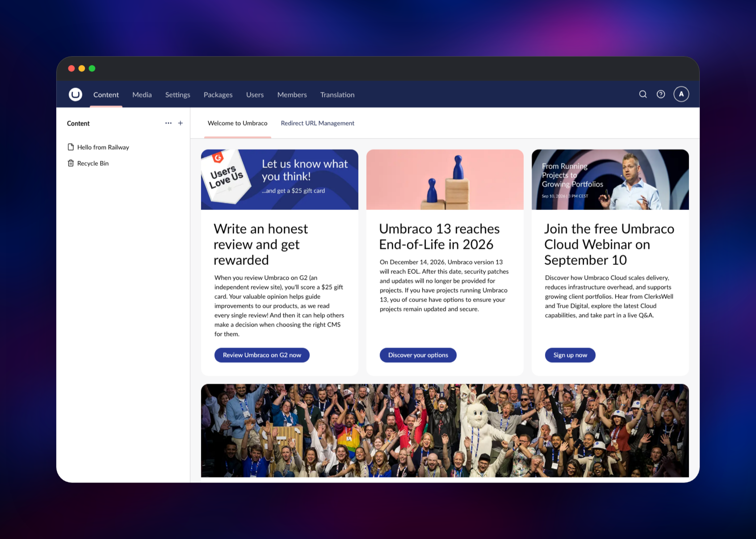Viewport: 756px width, 539px height.
Task: Click the Umbraco logo icon
Action: pos(75,94)
